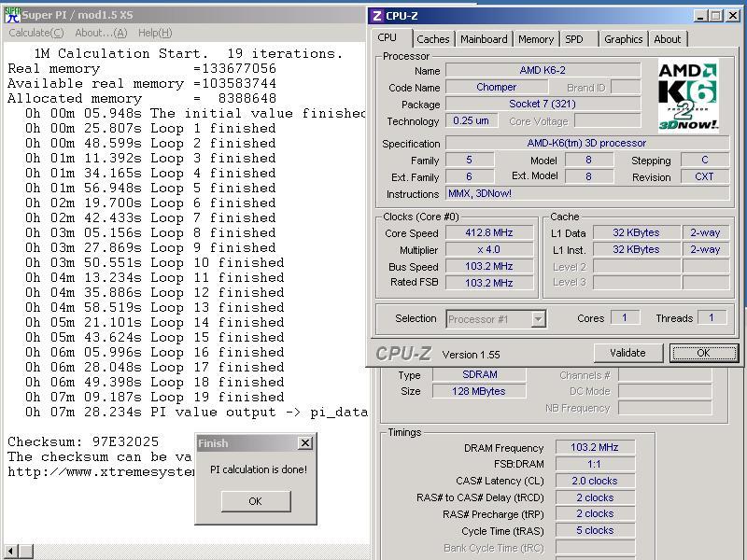Click the CPU-Z Version 1.55 label
This screenshot has width=747, height=560.
pyautogui.click(x=472, y=355)
